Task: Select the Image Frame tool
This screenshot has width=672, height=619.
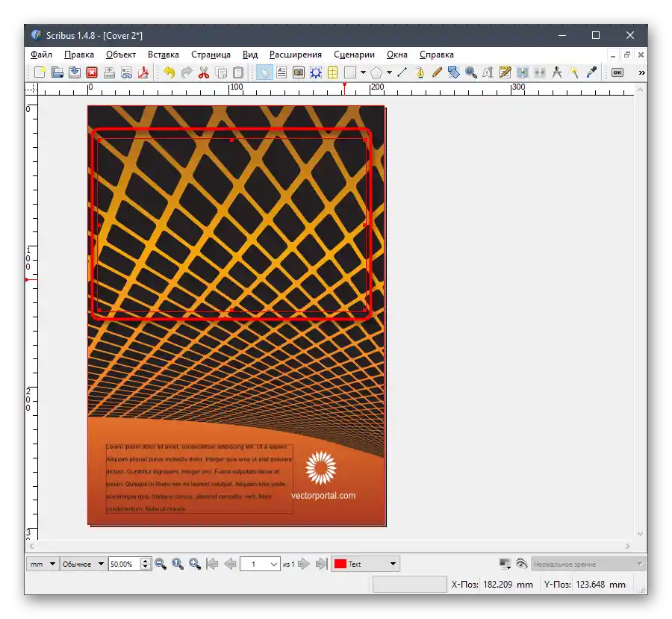Action: tap(299, 72)
